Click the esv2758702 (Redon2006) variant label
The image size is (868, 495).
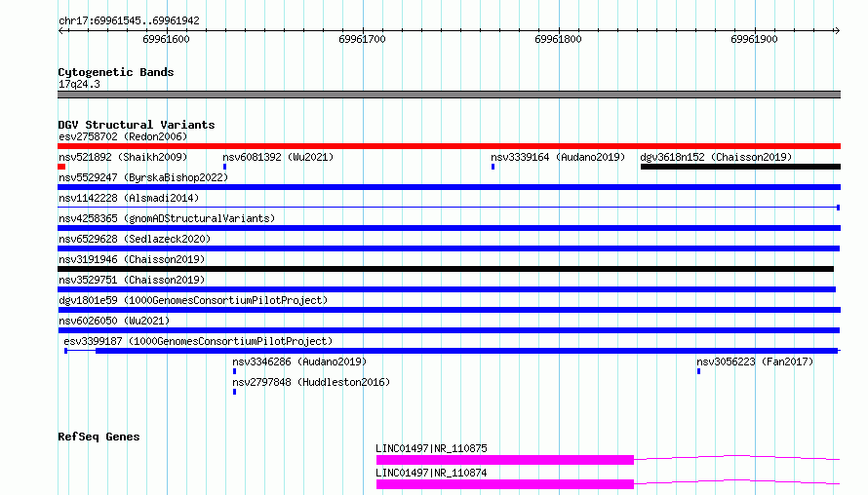(123, 136)
